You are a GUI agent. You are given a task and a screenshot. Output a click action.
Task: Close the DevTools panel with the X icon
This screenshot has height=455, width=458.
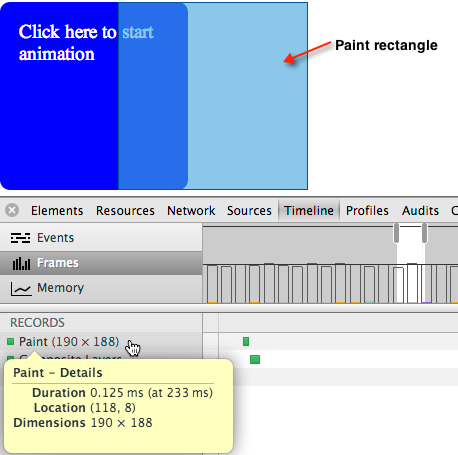(12, 210)
